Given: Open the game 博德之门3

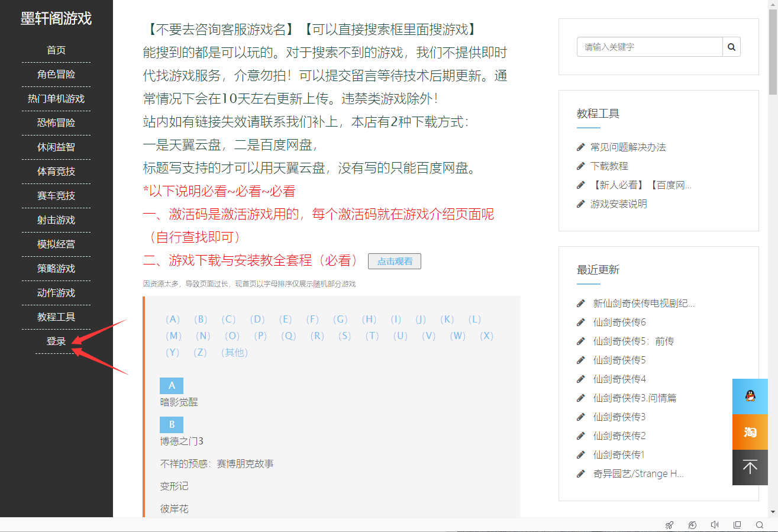Looking at the screenshot, I should coord(182,441).
